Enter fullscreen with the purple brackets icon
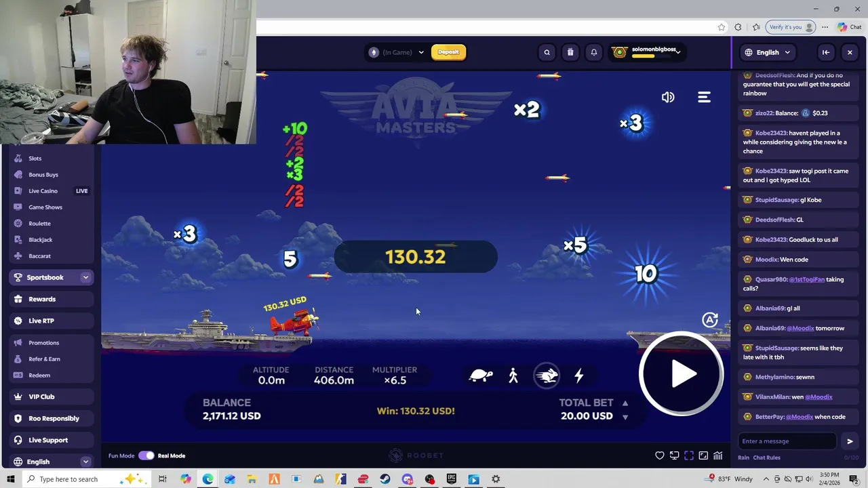868x488 pixels. (x=689, y=455)
